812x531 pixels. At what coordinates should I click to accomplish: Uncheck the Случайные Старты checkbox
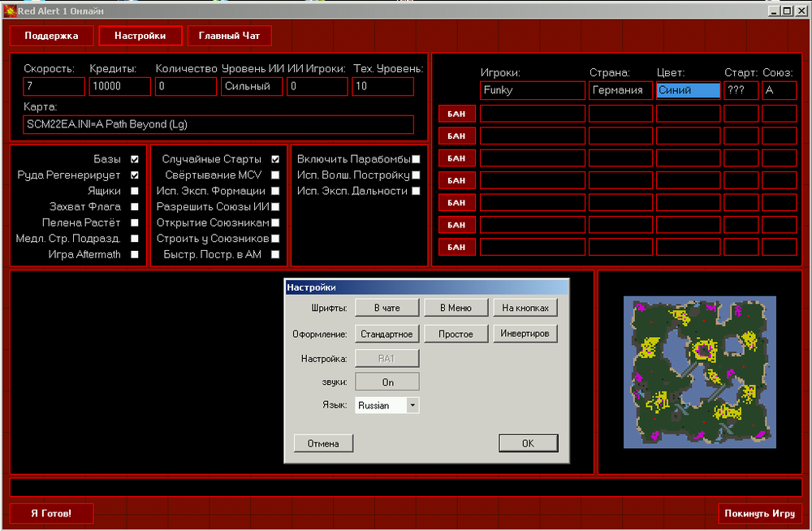(275, 160)
